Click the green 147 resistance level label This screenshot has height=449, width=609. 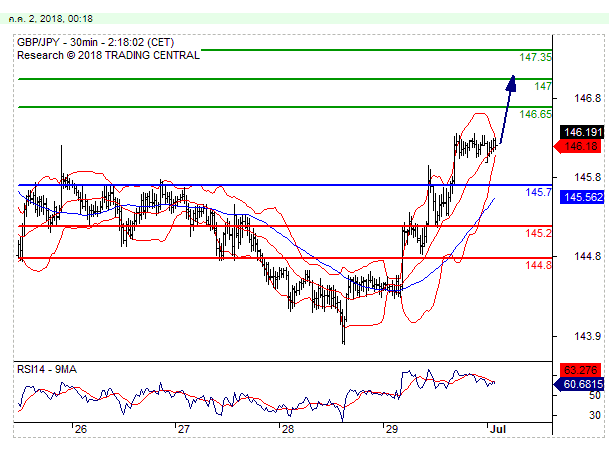pyautogui.click(x=543, y=86)
